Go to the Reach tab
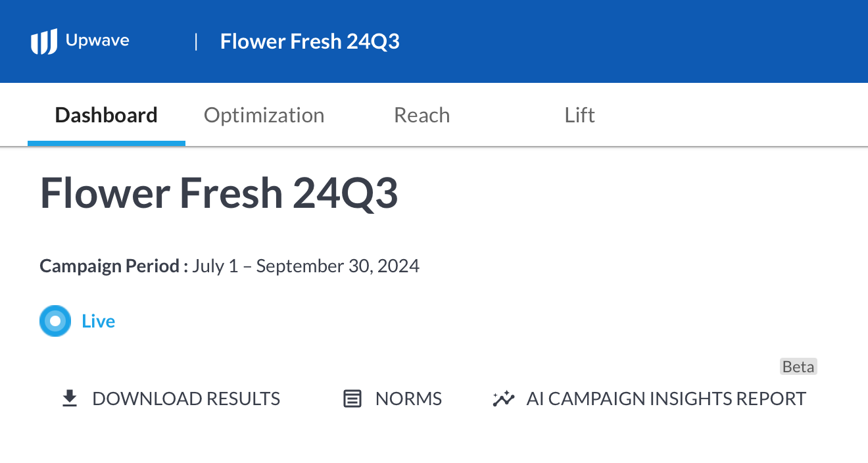 click(422, 115)
